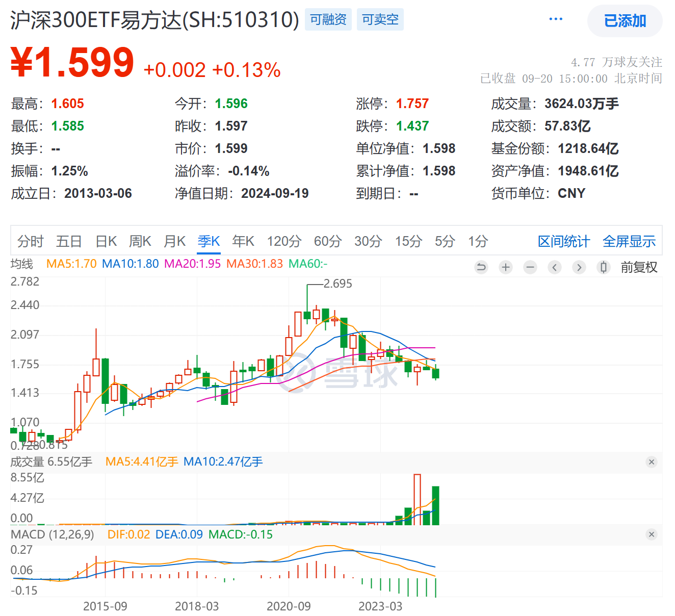Click the 成交量 6.55亿手 volume label
This screenshot has width=675, height=616.
51,462
